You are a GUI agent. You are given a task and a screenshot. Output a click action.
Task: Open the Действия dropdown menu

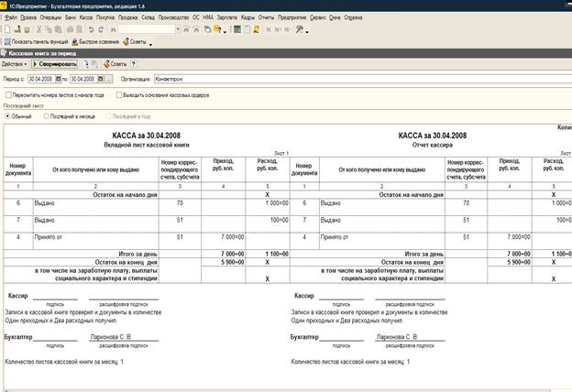tap(14, 65)
